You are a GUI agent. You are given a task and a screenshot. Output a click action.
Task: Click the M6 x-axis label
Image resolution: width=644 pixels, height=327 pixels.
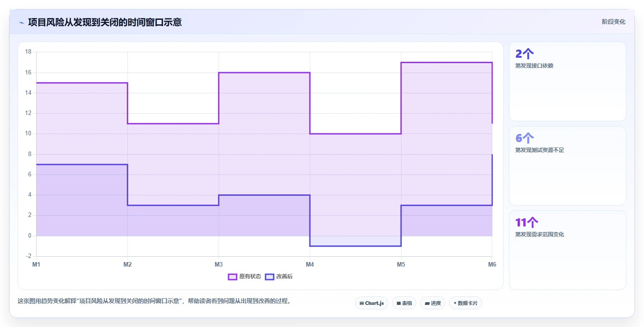click(x=492, y=265)
